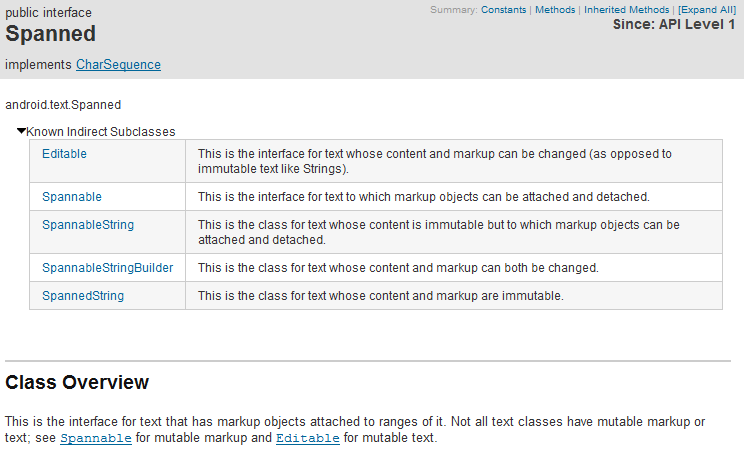Open the SpannableStringBuilder class link
The image size is (744, 465).
[x=107, y=268]
